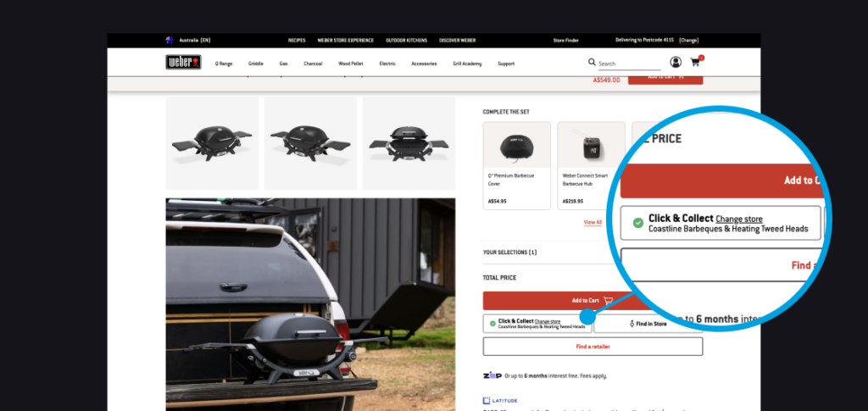Focus the Search input field
The height and width of the screenshot is (411, 868).
pyautogui.click(x=630, y=64)
